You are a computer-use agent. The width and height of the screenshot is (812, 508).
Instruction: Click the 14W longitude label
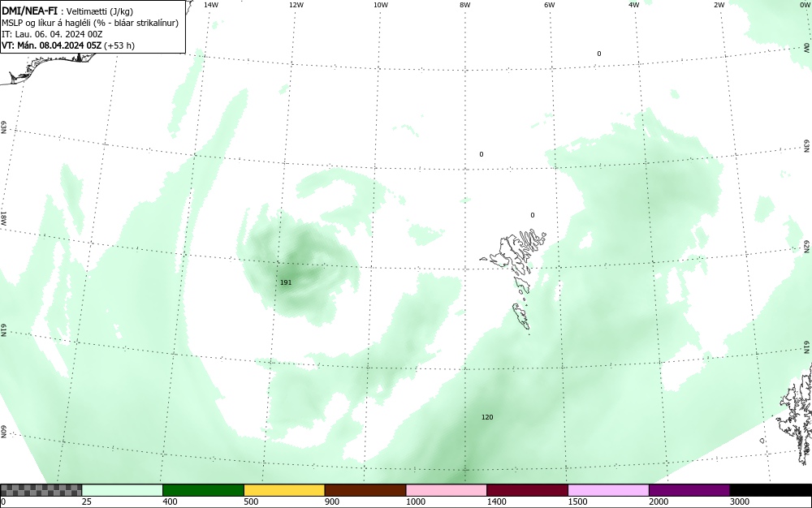[211, 5]
